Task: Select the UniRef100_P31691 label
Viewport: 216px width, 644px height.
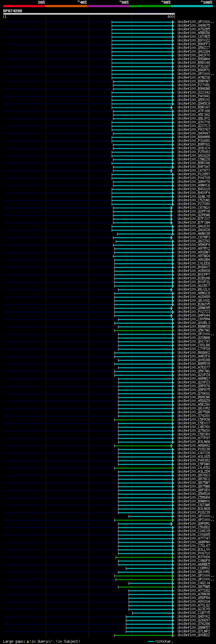Action: 194,141
